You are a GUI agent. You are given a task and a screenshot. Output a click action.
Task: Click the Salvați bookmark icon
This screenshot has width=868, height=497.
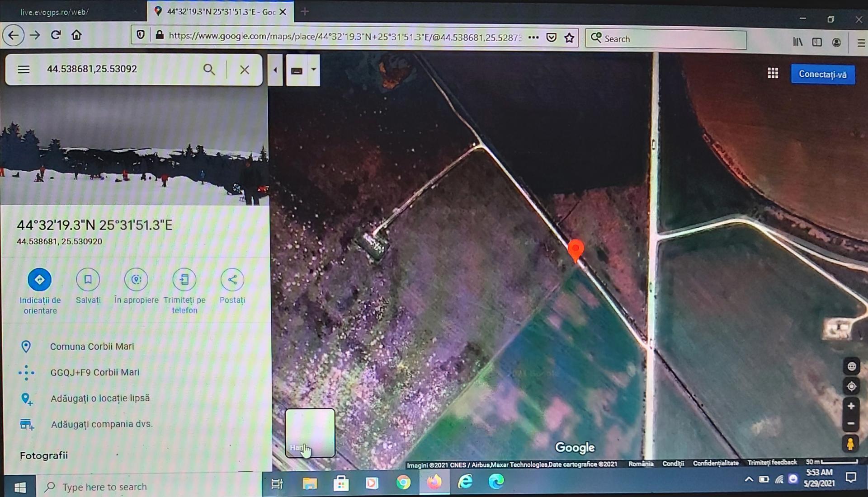(x=88, y=280)
